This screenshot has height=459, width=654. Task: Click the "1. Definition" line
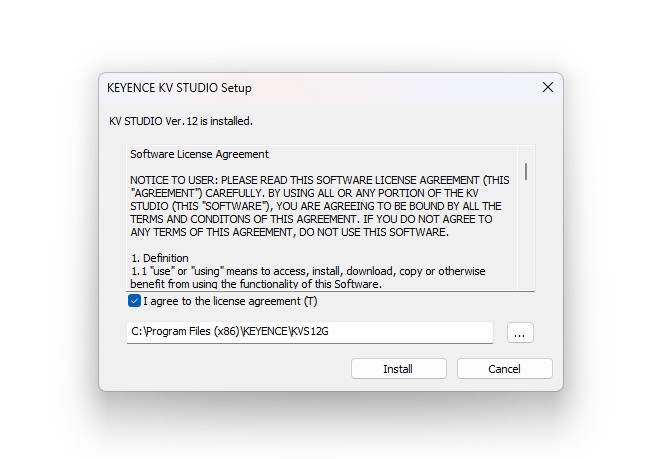coord(159,258)
